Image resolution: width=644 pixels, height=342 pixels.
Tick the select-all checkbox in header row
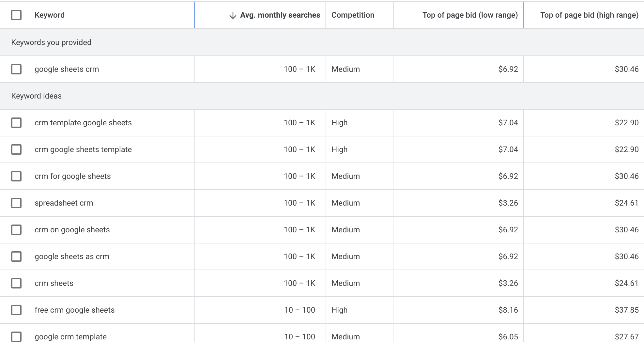(16, 15)
